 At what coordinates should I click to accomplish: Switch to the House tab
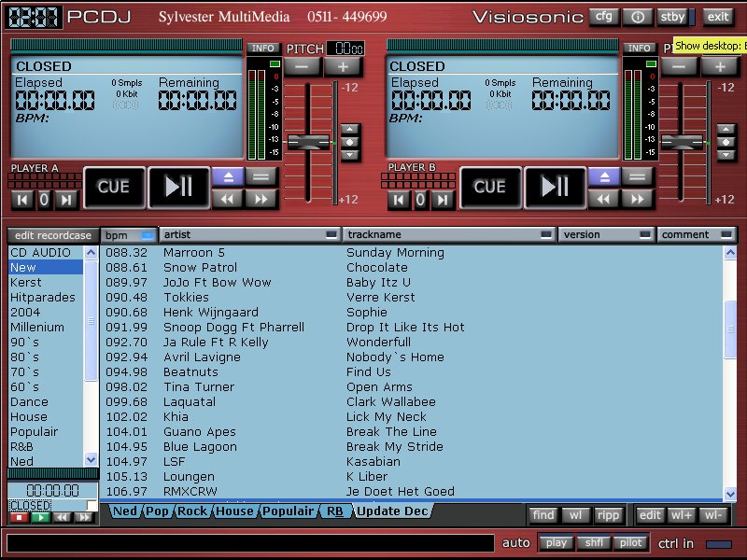234,511
